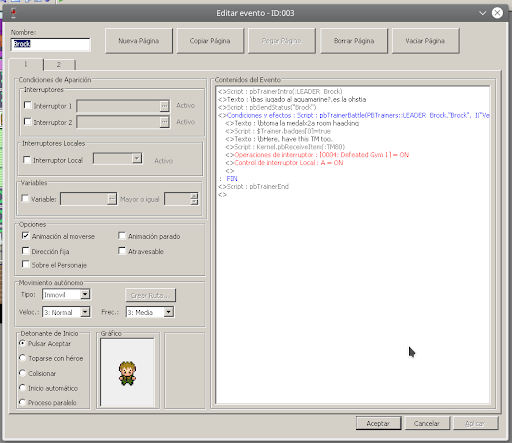Open the Interruptor 1 browse ellipsis button
Viewport: 512px width, 443px height.
(x=164, y=106)
